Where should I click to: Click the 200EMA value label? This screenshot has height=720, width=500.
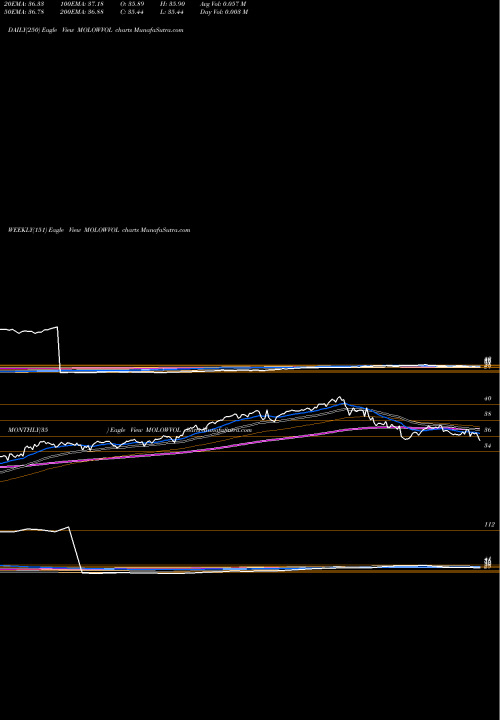pyautogui.click(x=82, y=12)
